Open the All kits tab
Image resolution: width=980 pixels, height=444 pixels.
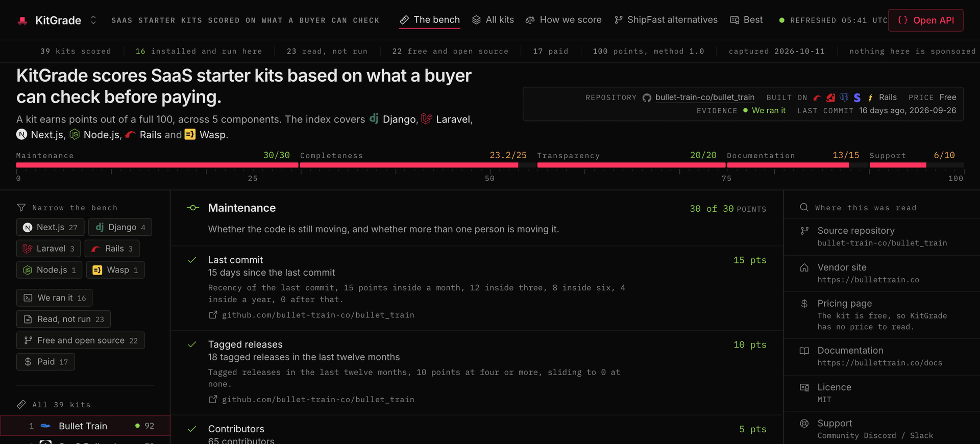click(x=493, y=20)
